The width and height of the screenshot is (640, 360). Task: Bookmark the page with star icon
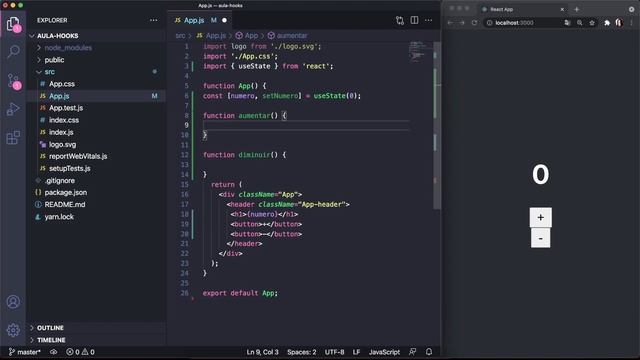click(592, 23)
